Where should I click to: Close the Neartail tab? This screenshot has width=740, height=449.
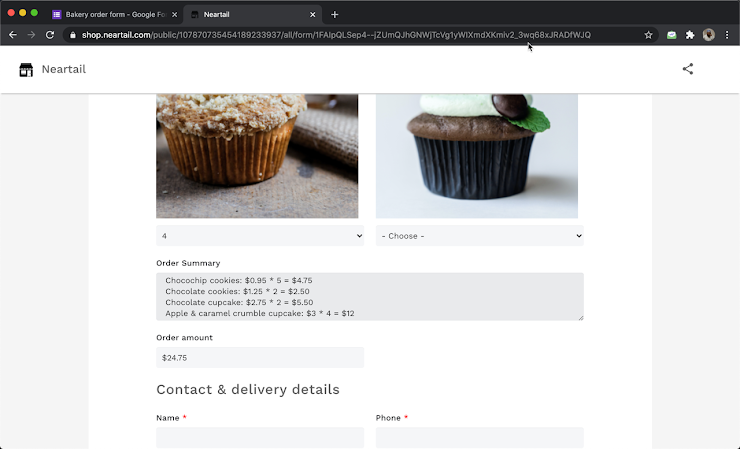(x=312, y=15)
